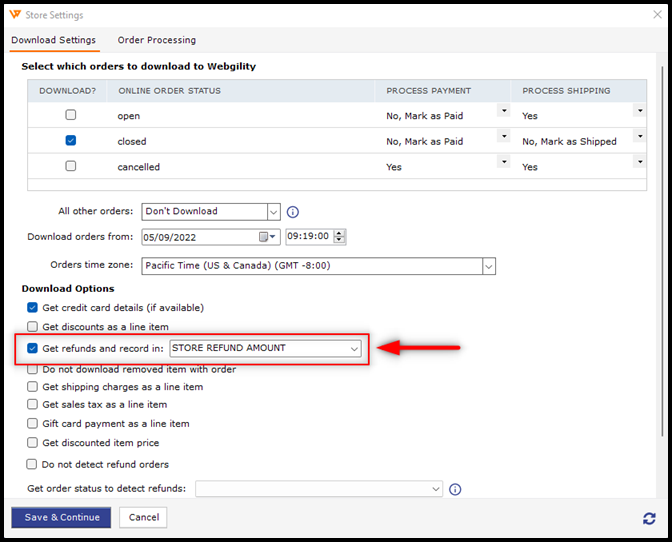Open calendar picker for Download orders from date
This screenshot has height=542, width=672.
pos(268,237)
